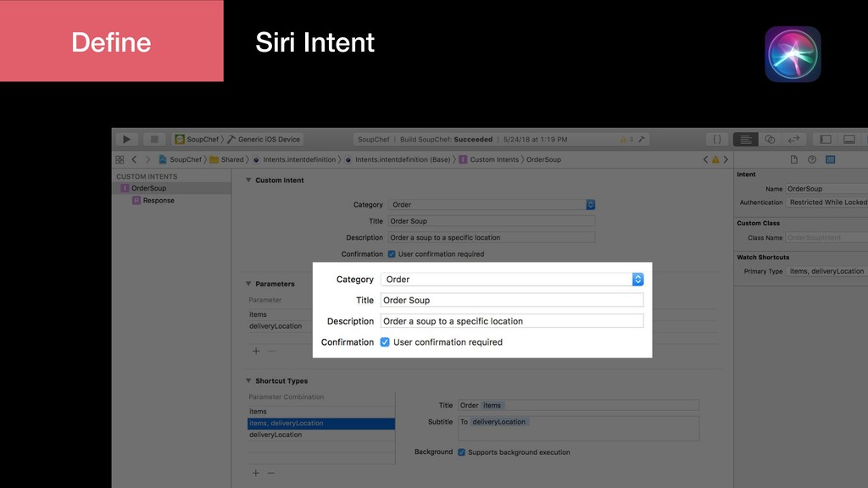Click the SoupChef project in the jump bar
The width and height of the screenshot is (868, 488).
click(x=180, y=159)
